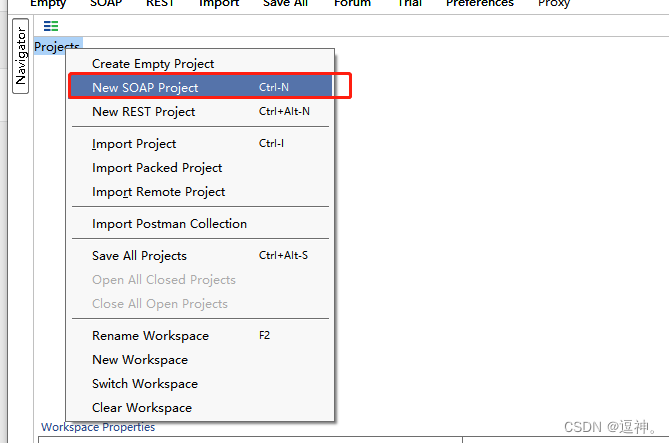Viewport: 669px width, 443px height.
Task: Click the Trial toolbar button
Action: pyautogui.click(x=410, y=3)
